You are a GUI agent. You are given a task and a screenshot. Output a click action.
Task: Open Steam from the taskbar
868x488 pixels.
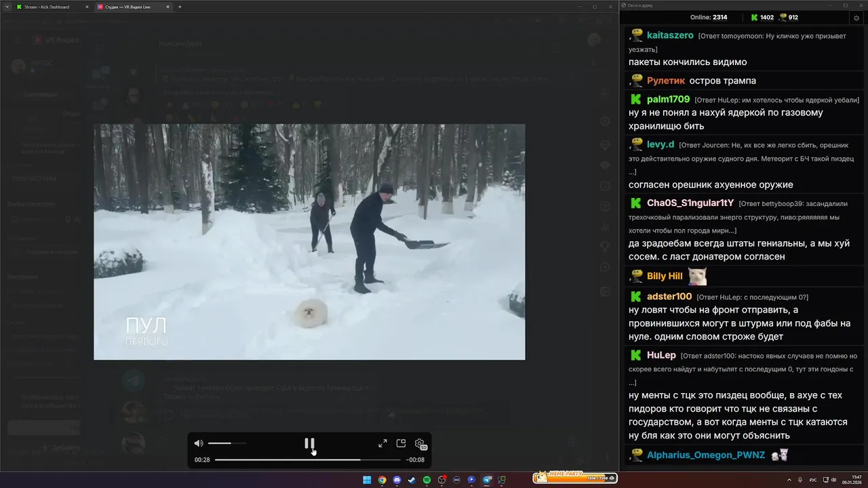(x=412, y=480)
